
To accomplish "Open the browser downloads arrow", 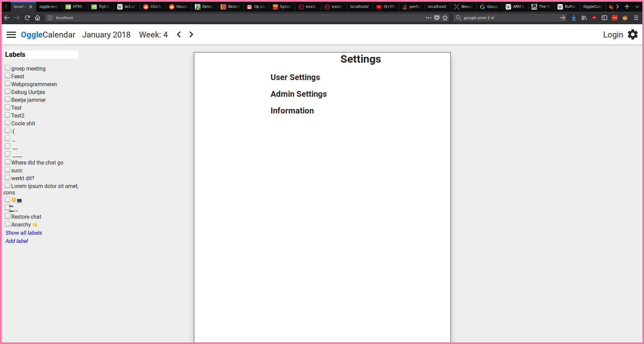I will 574,18.
